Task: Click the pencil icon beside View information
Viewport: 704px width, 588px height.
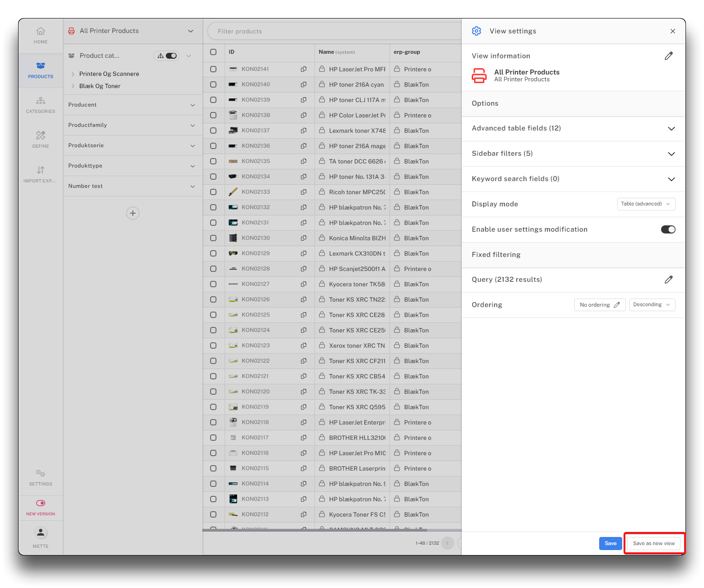Action: pos(669,56)
